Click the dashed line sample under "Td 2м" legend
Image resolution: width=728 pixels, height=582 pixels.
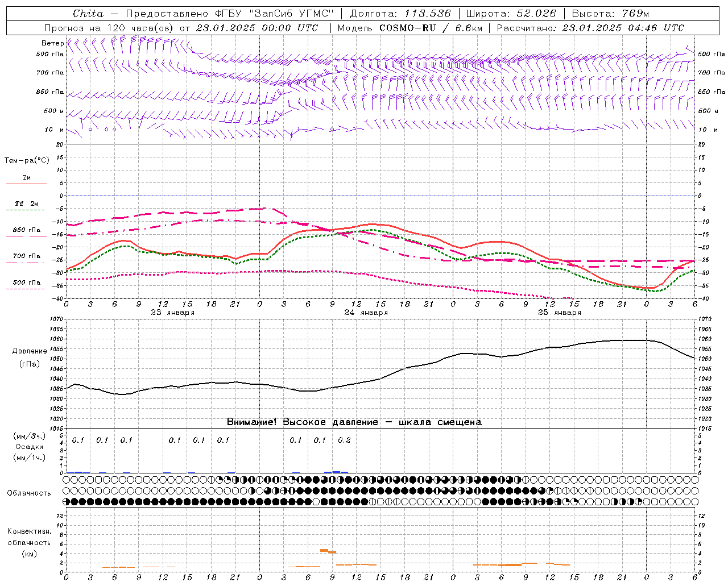point(25,210)
